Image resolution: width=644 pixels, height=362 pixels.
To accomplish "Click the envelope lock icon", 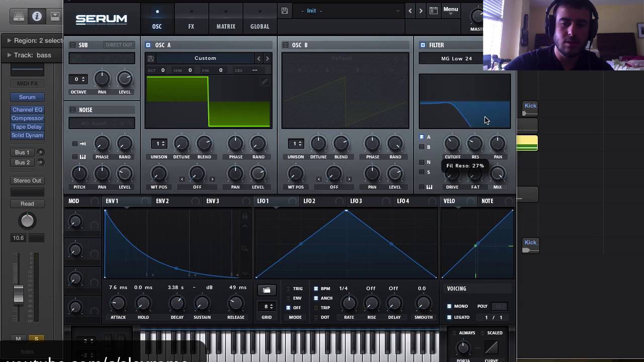I will [245, 216].
